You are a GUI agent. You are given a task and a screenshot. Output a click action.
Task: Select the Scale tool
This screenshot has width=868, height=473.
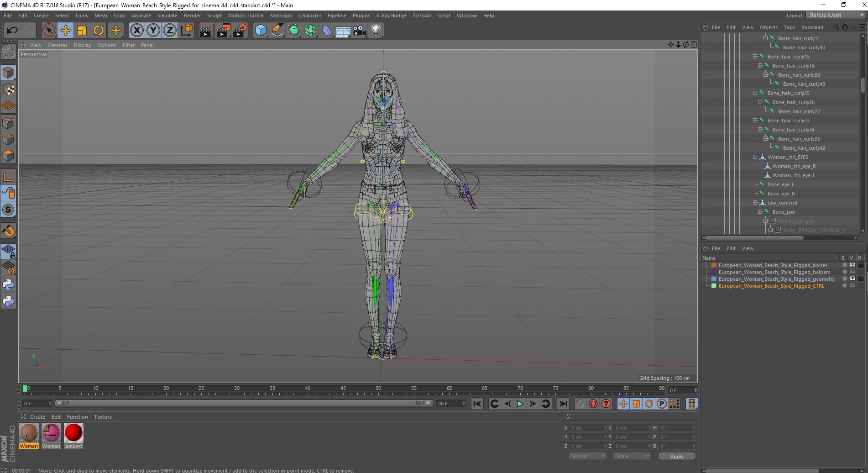pyautogui.click(x=82, y=31)
